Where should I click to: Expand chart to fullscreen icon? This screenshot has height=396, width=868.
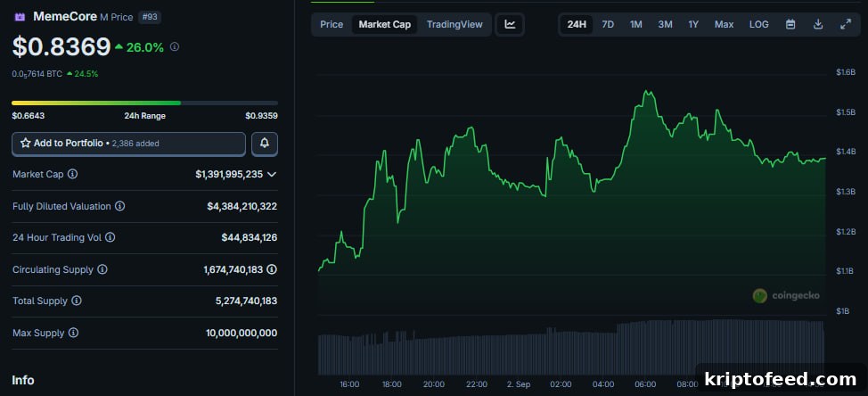pos(846,24)
